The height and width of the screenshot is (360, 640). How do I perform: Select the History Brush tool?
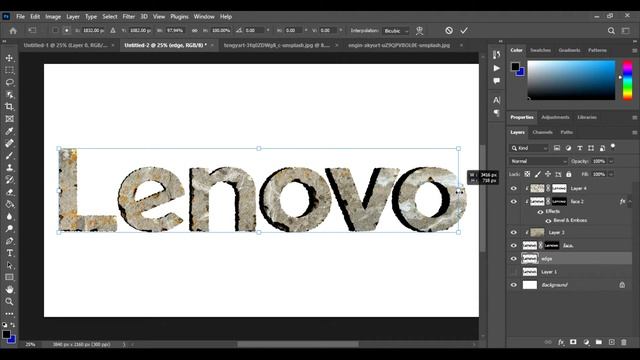tap(9, 180)
